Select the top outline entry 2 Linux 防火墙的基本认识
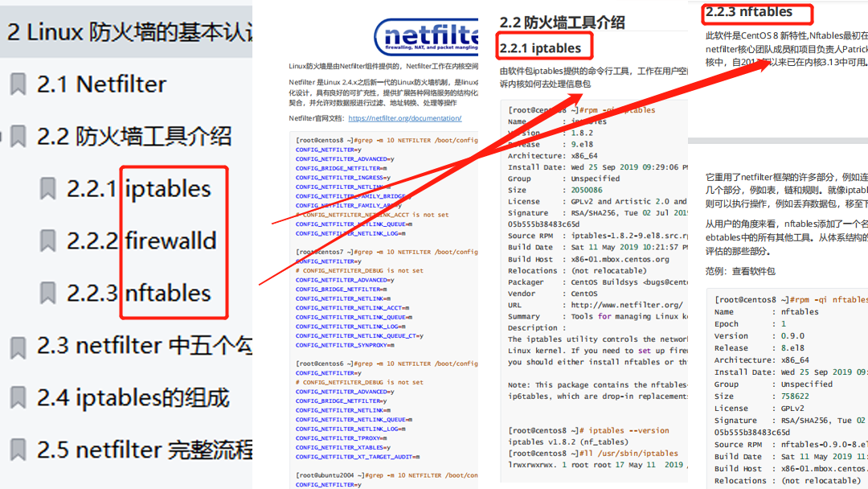Screen dimensions: 868x489 129,32
